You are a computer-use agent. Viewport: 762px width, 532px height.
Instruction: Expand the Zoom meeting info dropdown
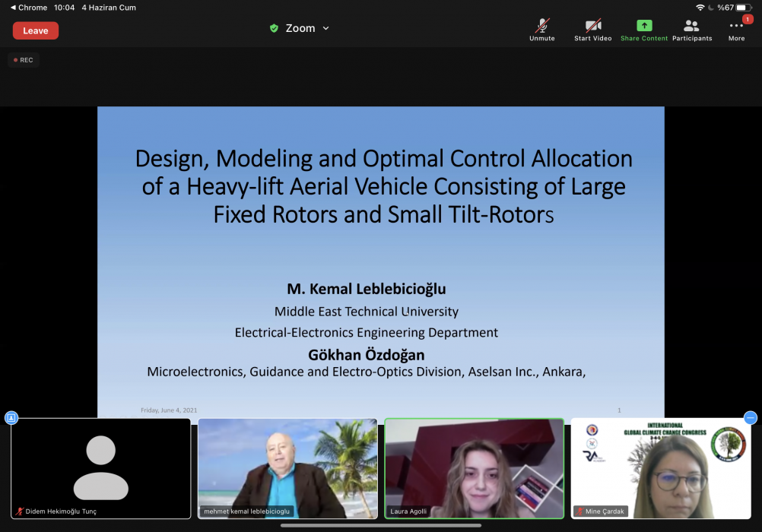click(x=325, y=28)
